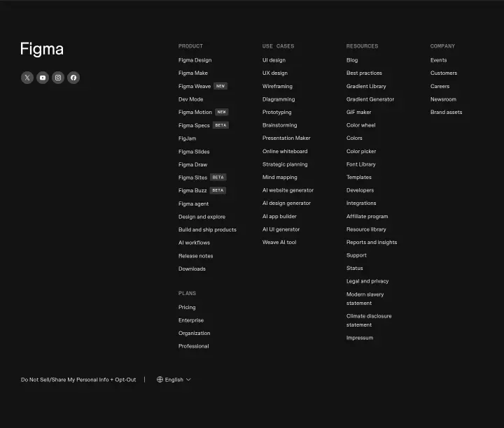Viewport: 504px width, 428px height.
Task: Click Do Not Sell/Share My Personal Info link
Action: click(x=78, y=380)
